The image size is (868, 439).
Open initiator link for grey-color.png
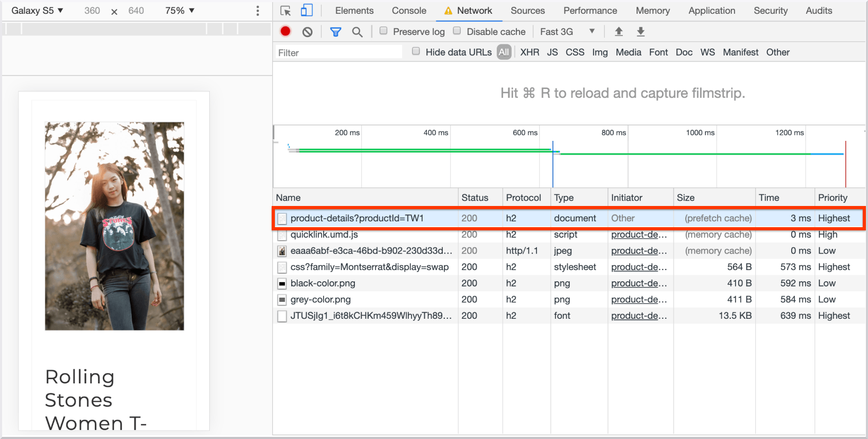(x=639, y=300)
